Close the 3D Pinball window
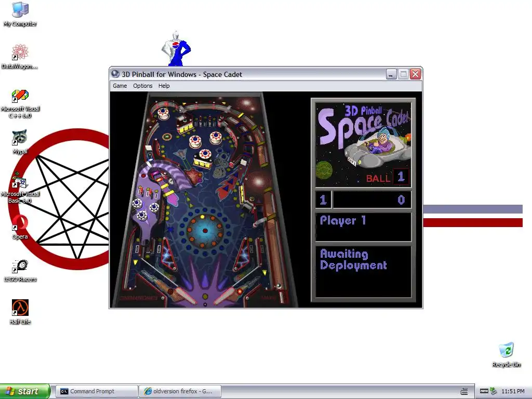This screenshot has width=532, height=399. pyautogui.click(x=415, y=74)
